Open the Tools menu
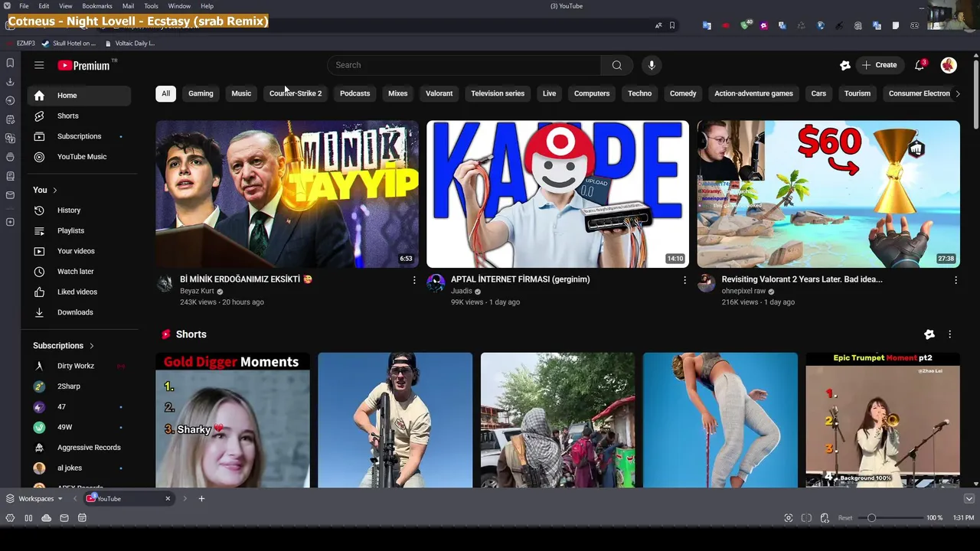This screenshot has height=551, width=980. [151, 6]
